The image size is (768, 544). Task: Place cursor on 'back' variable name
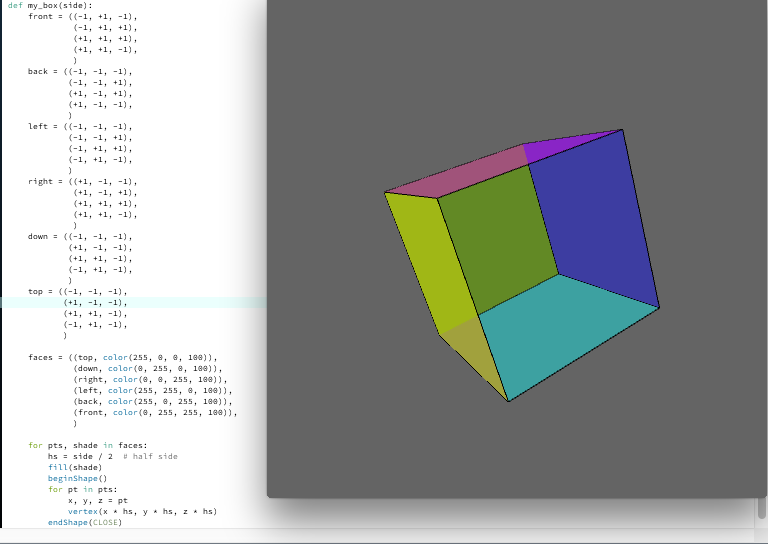point(38,72)
